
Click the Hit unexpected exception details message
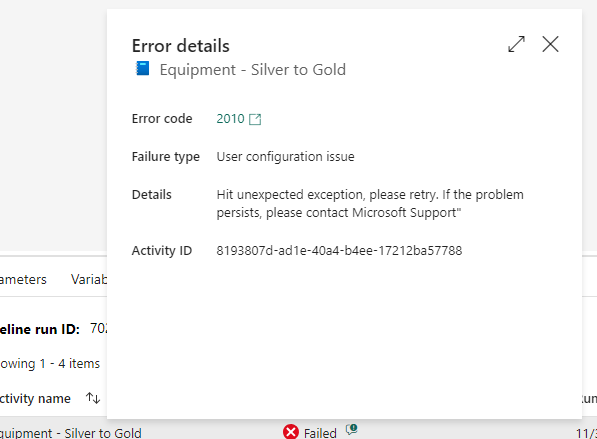[x=370, y=203]
